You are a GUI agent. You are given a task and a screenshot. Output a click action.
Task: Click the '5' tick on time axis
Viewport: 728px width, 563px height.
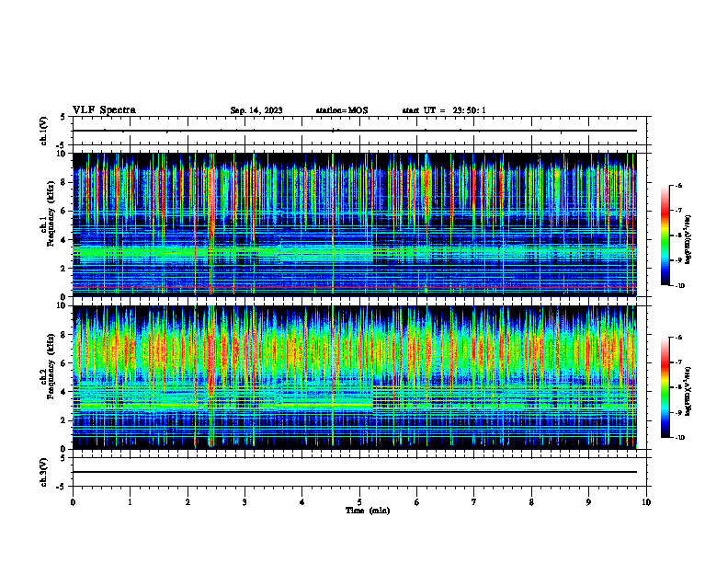tap(359, 502)
